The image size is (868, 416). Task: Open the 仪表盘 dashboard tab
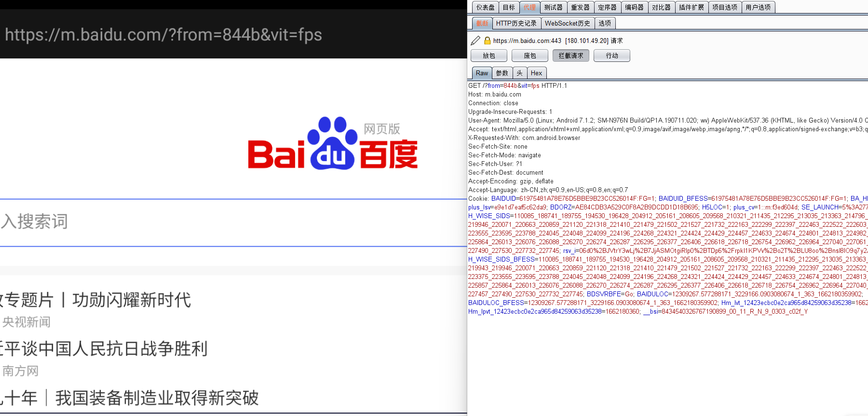(x=486, y=7)
